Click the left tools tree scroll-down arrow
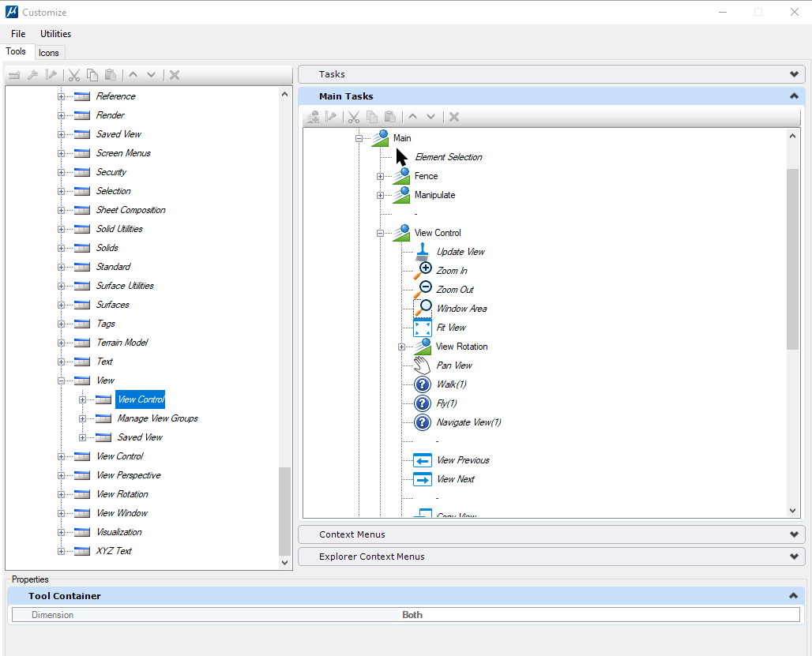The height and width of the screenshot is (656, 812). tap(285, 562)
